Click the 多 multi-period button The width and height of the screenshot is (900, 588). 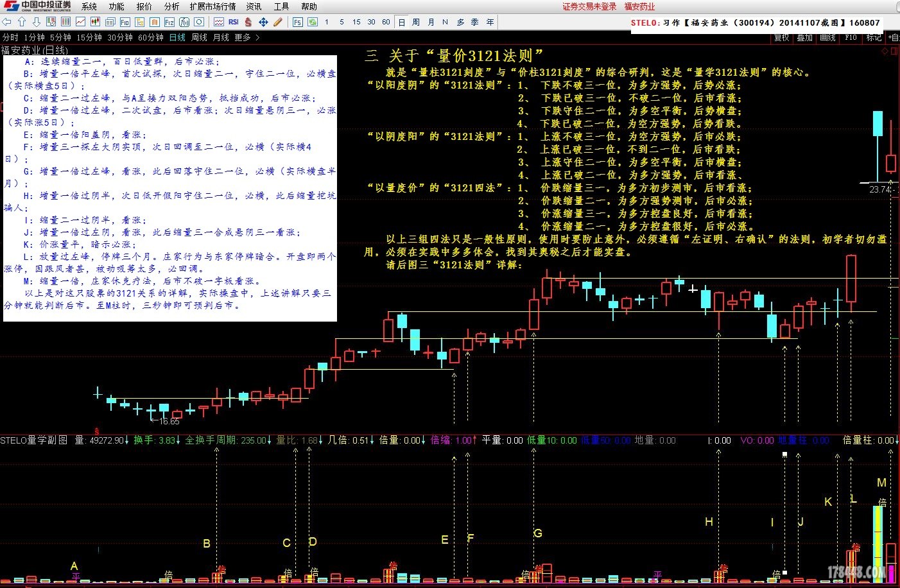pos(460,22)
